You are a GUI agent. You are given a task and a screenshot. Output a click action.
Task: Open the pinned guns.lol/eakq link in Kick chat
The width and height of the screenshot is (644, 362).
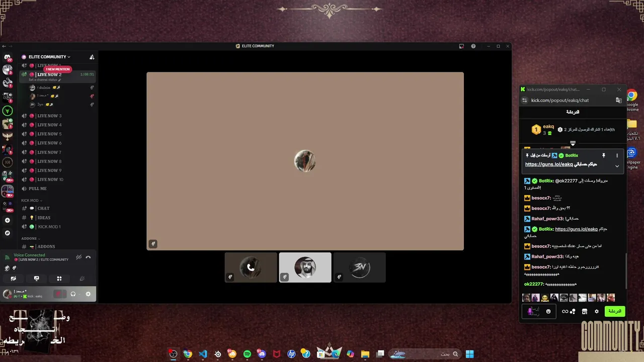549,164
